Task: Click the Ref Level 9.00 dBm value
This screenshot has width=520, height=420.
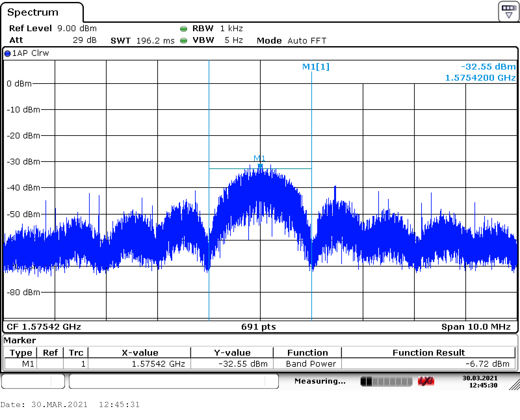Action: click(77, 29)
